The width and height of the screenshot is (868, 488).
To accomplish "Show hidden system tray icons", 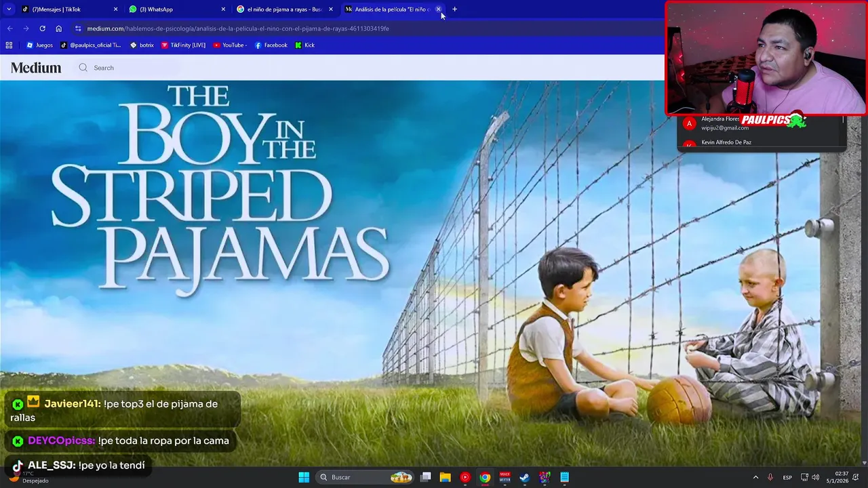I will 755,477.
